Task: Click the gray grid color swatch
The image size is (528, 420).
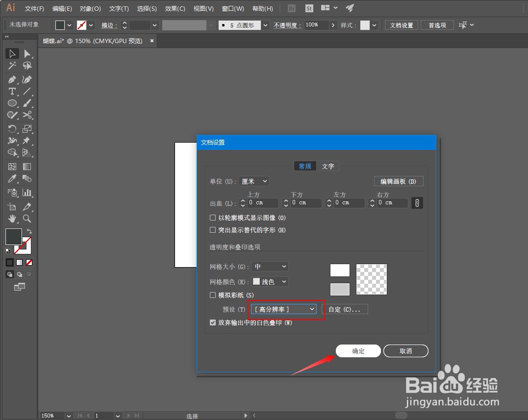Action: (340, 290)
